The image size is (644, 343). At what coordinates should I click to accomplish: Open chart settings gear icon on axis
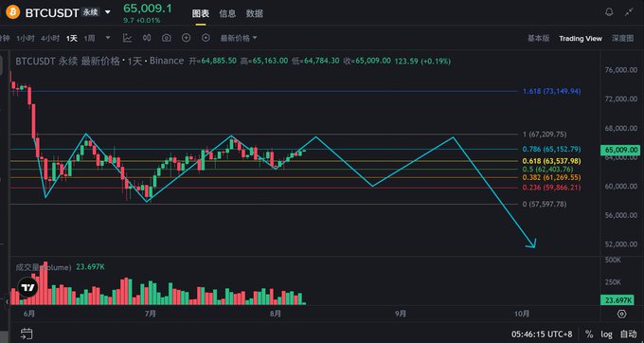622,315
